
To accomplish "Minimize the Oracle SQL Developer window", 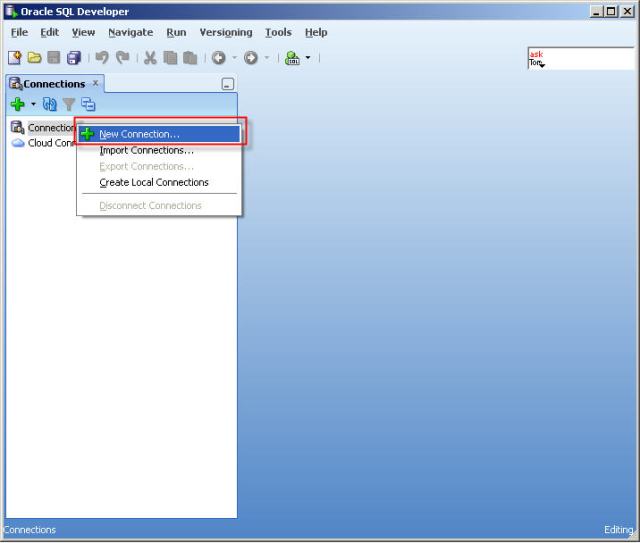I will [596, 11].
